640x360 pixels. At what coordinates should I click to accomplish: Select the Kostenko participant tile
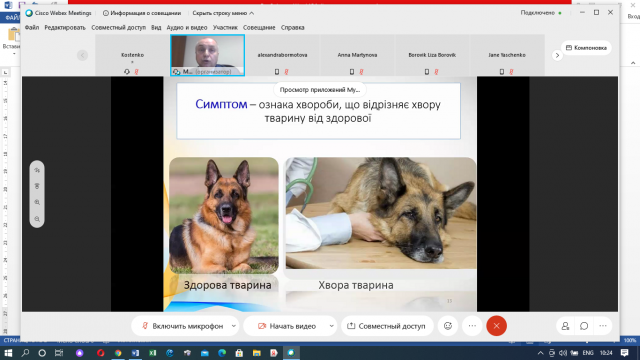pyautogui.click(x=132, y=55)
